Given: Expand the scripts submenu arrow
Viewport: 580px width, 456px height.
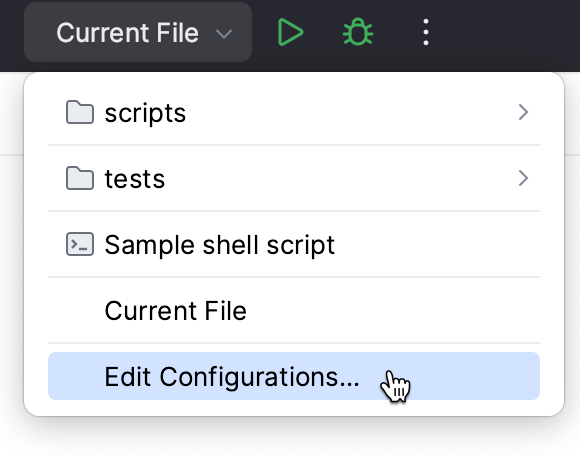Looking at the screenshot, I should pos(523,112).
